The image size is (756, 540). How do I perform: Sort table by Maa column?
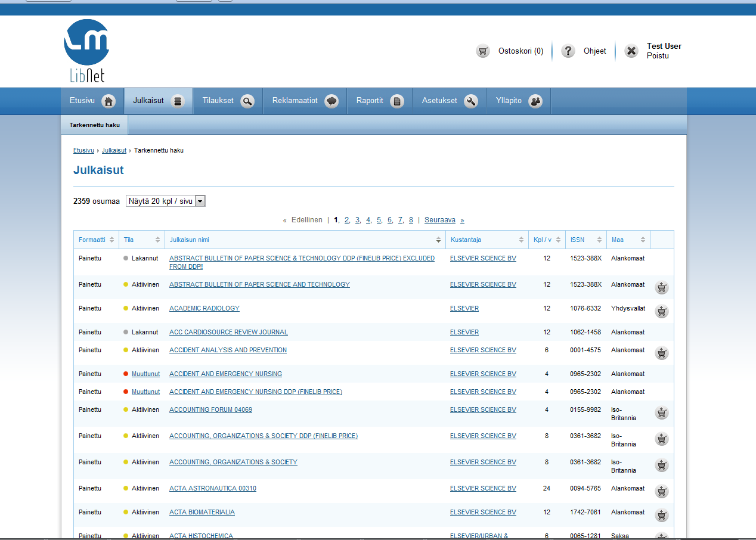[x=628, y=240]
